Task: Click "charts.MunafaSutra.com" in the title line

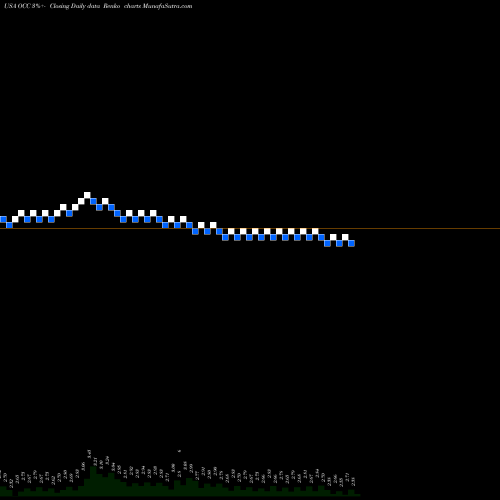Action: [158, 6]
